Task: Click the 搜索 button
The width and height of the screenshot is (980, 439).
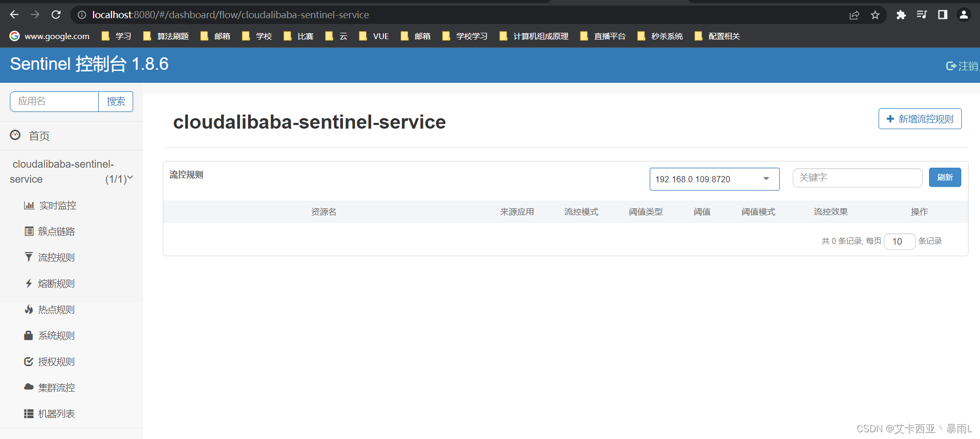Action: click(116, 102)
